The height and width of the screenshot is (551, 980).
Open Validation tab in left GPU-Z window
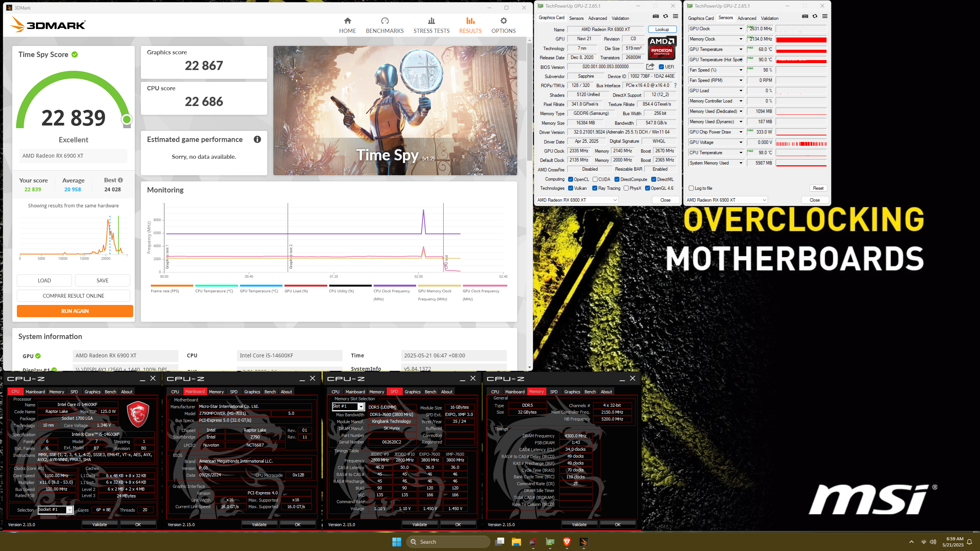tap(620, 18)
